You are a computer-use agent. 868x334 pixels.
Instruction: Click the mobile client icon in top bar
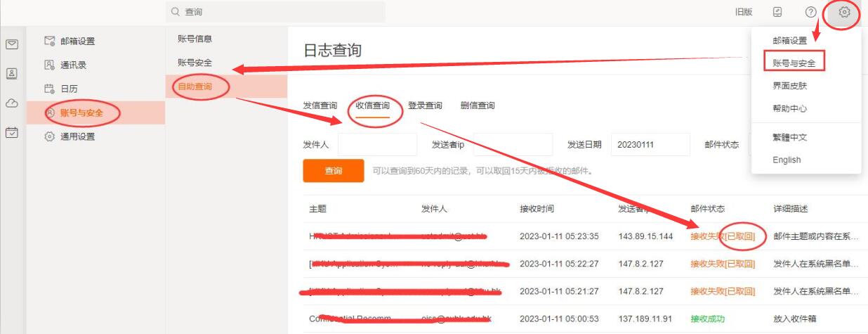[x=777, y=12]
